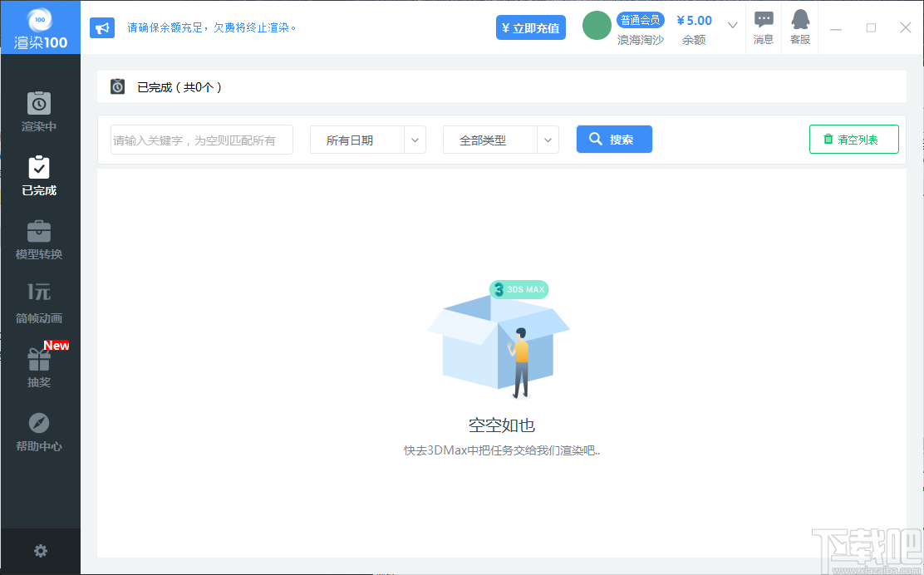Open the settings gear at sidebar bottom
This screenshot has width=924, height=575.
click(39, 551)
